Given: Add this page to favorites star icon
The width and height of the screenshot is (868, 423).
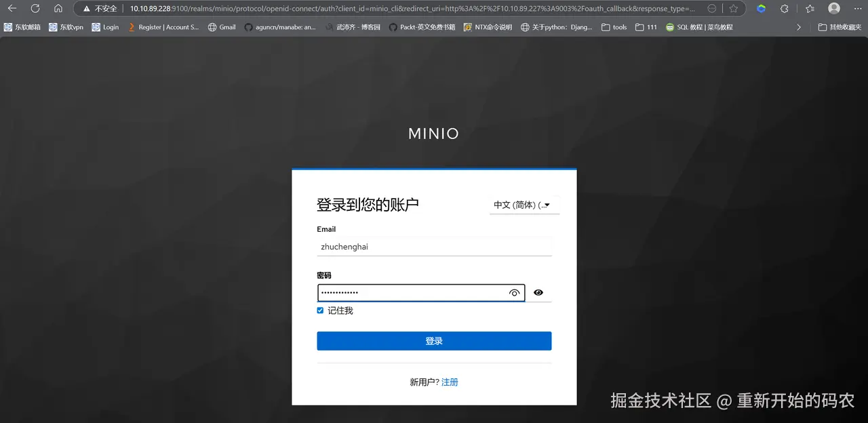Looking at the screenshot, I should pyautogui.click(x=733, y=9).
